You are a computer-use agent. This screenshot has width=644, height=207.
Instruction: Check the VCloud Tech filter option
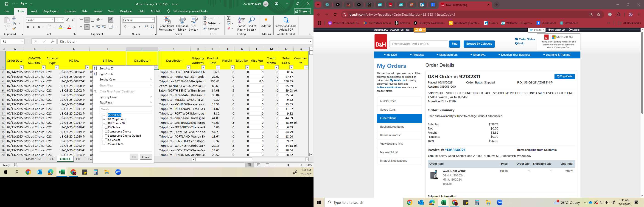tap(106, 144)
